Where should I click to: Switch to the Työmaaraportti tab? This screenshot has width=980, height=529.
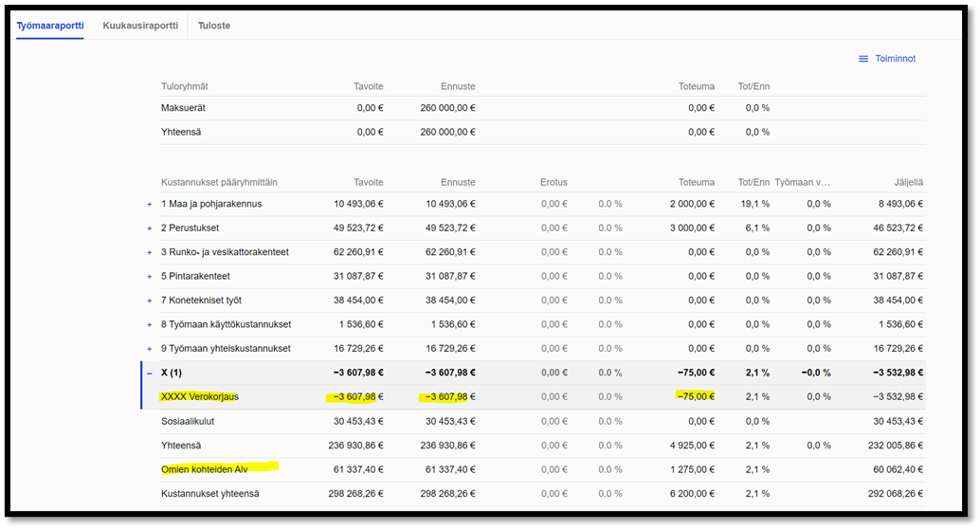50,26
